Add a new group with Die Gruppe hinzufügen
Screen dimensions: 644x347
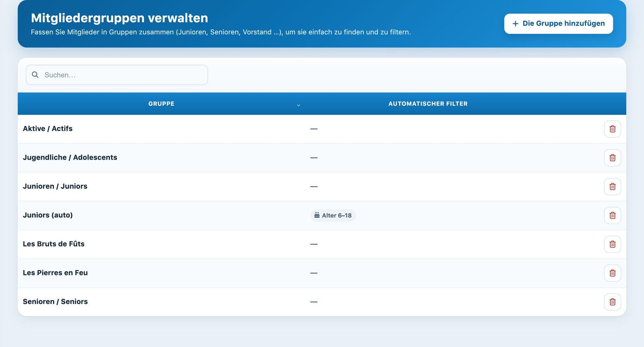tap(558, 24)
